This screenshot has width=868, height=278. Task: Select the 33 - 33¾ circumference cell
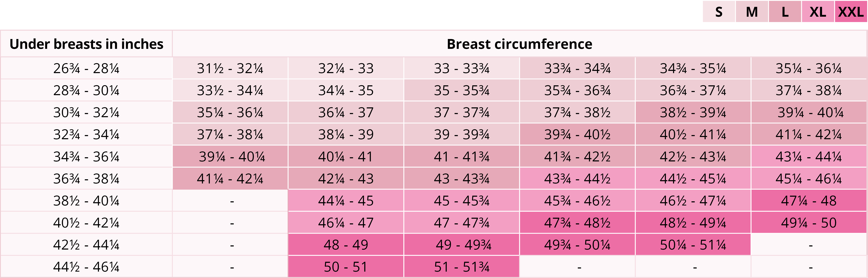461,68
